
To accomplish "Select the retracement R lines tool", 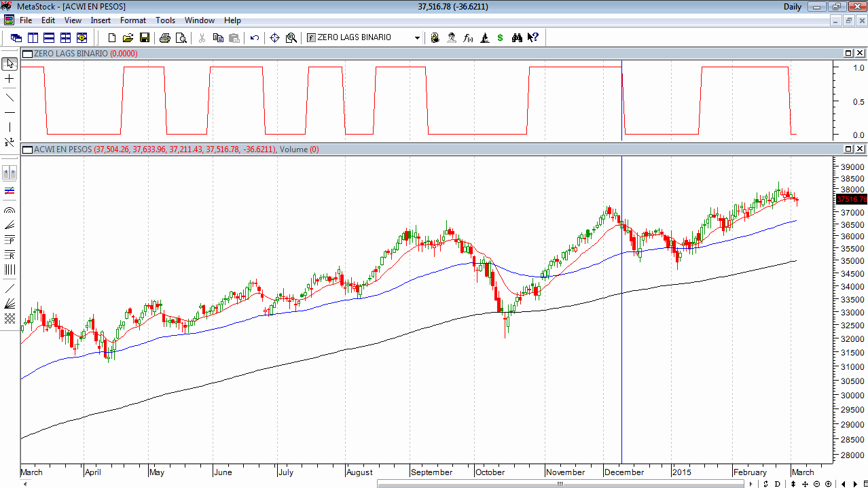I will 10,255.
